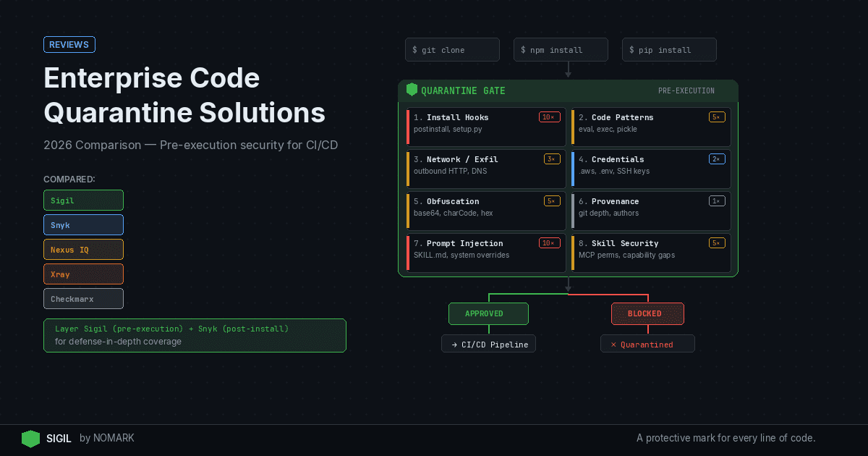Viewport: 868px width, 456px height.
Task: Select the SIGIL shield logo in the footer
Action: click(x=30, y=439)
